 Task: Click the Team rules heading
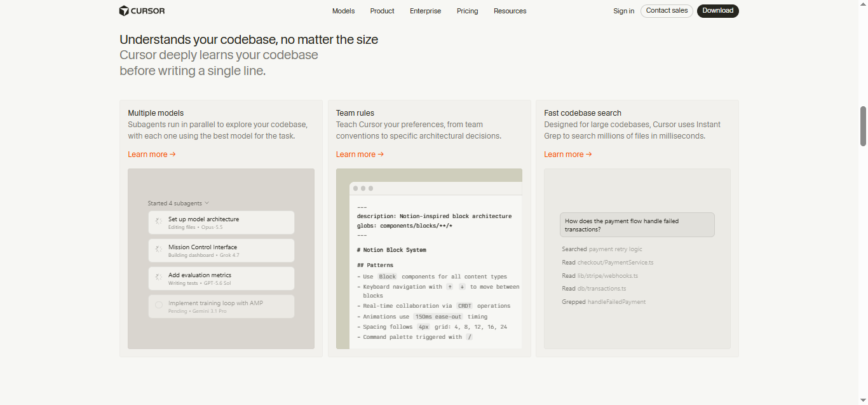(355, 113)
